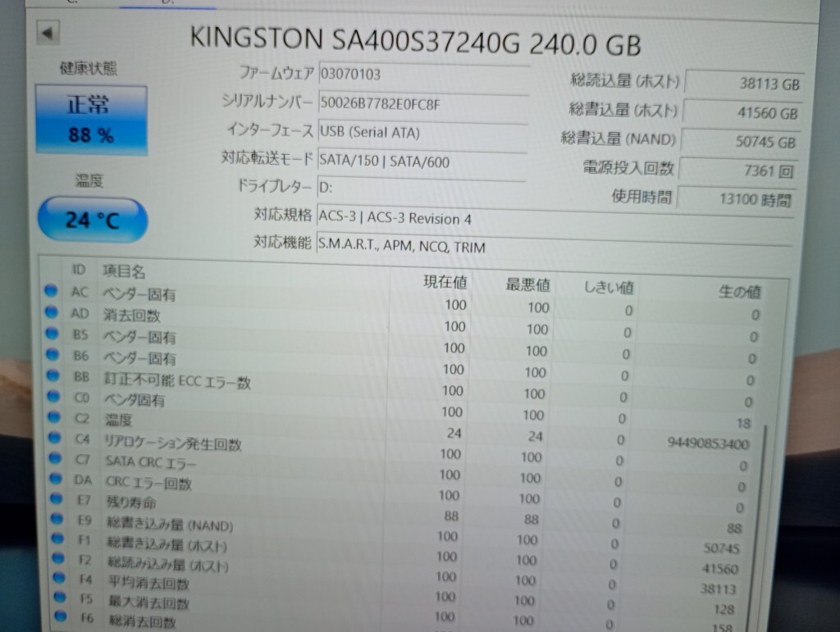Click the power-on count field 7361 回
840x632 pixels.
click(x=738, y=171)
